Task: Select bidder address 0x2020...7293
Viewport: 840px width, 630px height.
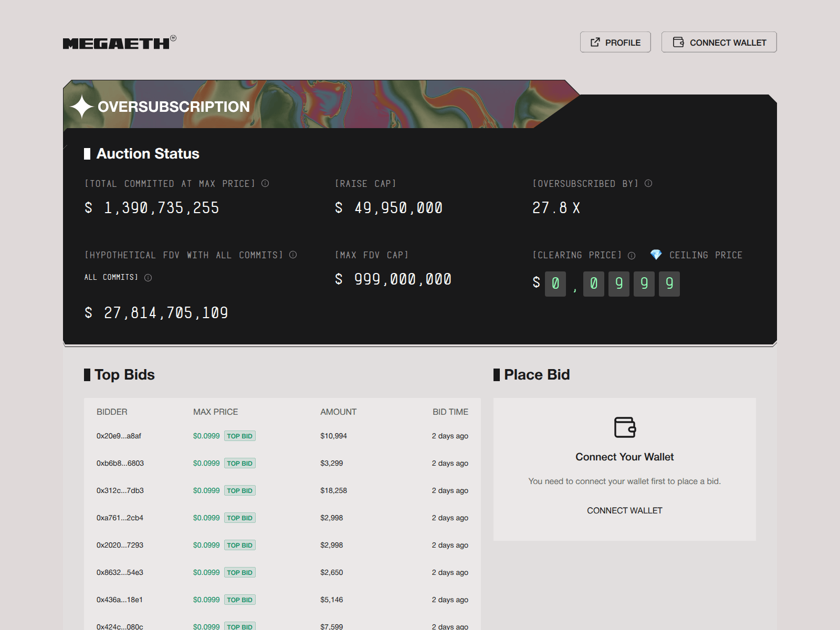Action: pyautogui.click(x=120, y=545)
